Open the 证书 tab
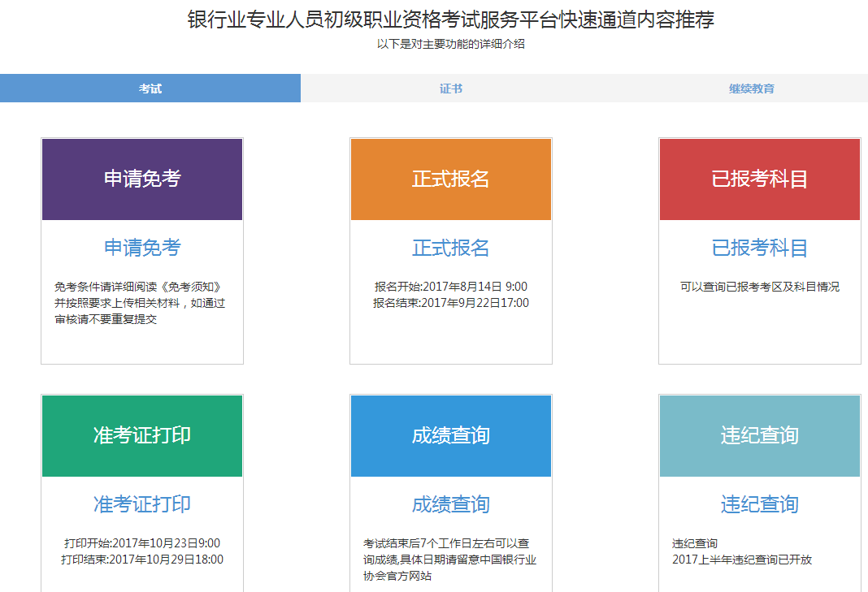This screenshot has height=592, width=868. click(x=451, y=89)
